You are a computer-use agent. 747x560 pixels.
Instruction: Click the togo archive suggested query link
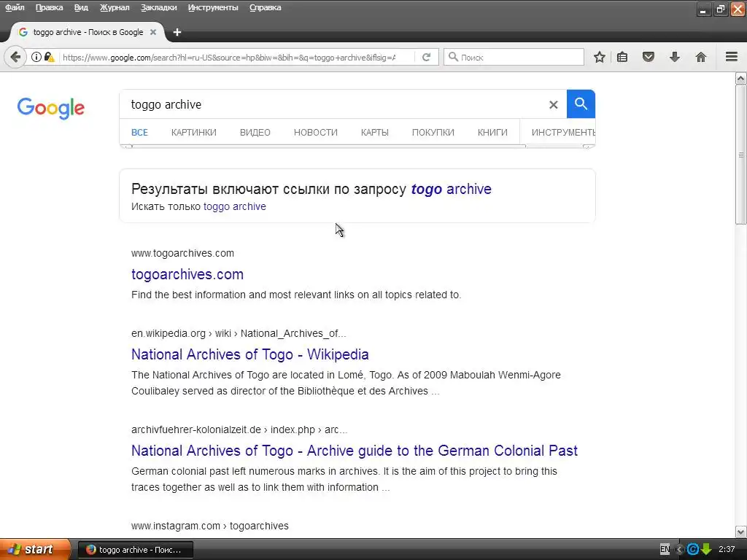click(x=451, y=189)
